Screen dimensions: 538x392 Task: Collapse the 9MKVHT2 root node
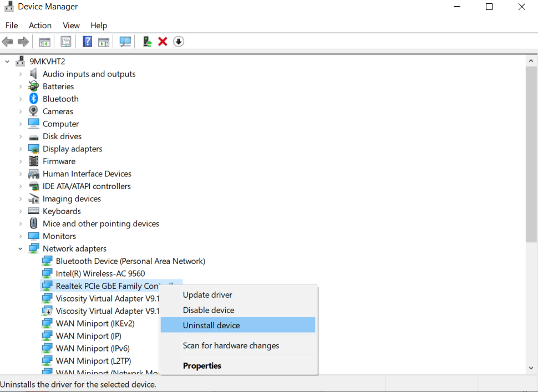pos(7,62)
